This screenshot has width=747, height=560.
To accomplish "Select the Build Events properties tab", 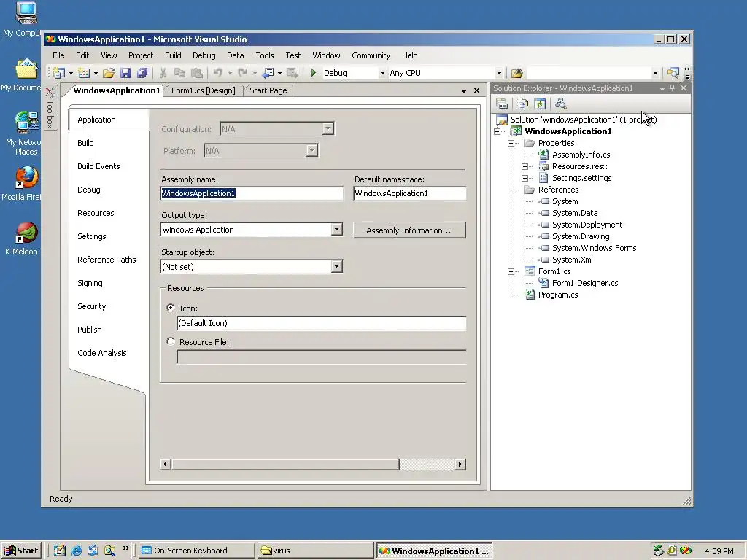I will pyautogui.click(x=98, y=166).
